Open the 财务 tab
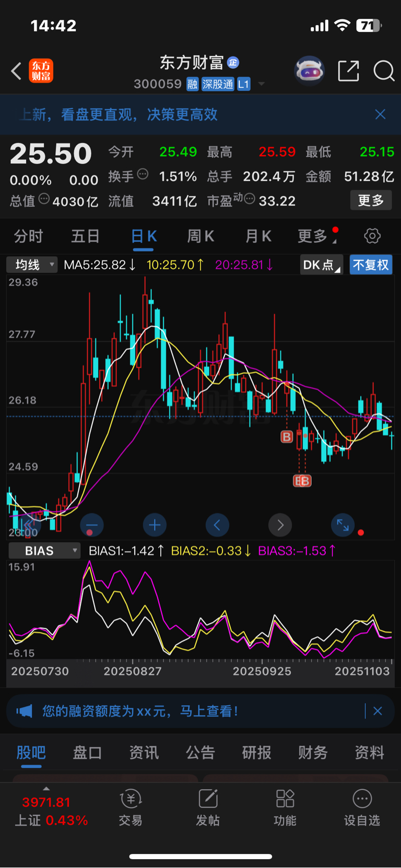Screen dimensions: 401x868 (x=313, y=752)
